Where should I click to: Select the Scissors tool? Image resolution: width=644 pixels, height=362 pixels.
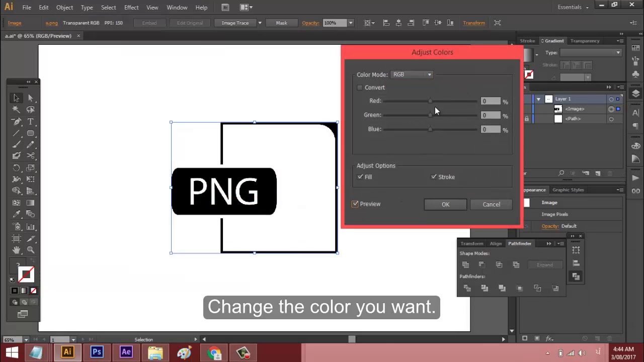[x=30, y=156]
